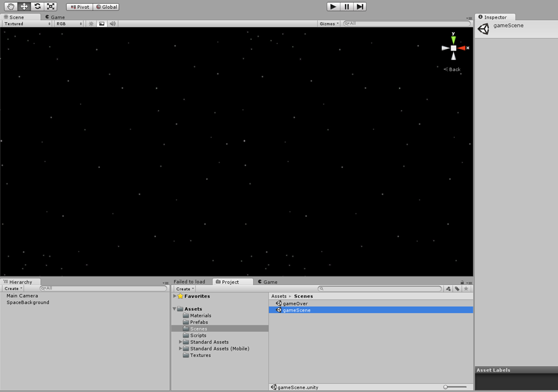Image resolution: width=558 pixels, height=392 pixels.
Task: Click the search by type icon
Action: pyautogui.click(x=448, y=289)
